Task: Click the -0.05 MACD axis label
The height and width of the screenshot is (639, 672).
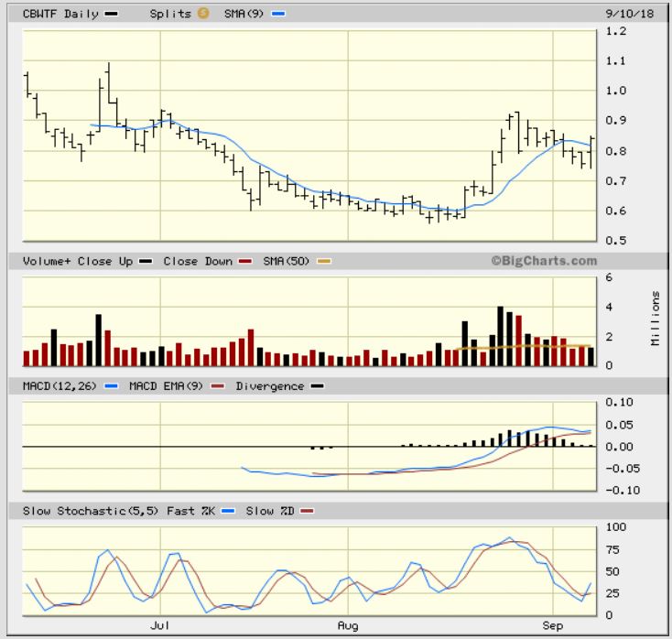Action: [623, 469]
